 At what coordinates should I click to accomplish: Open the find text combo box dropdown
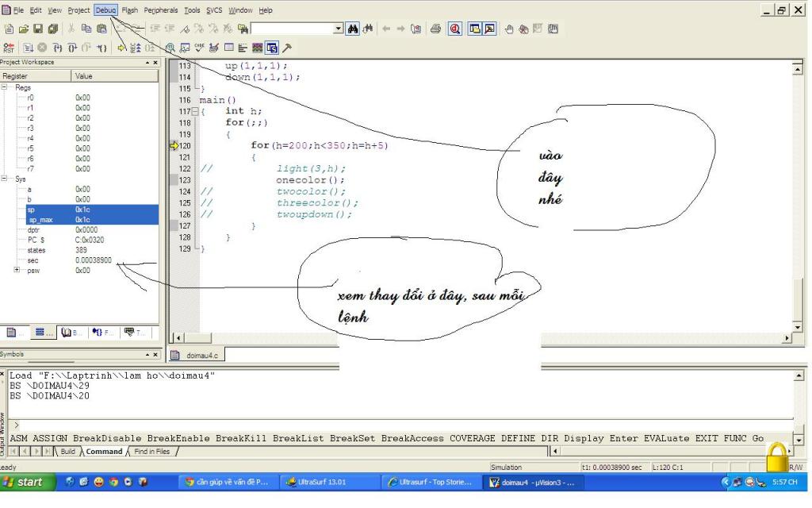point(339,29)
